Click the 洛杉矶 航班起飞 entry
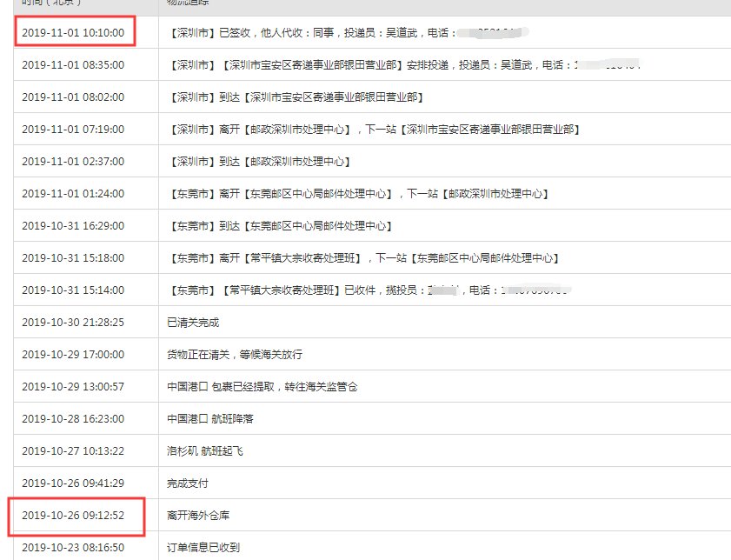The width and height of the screenshot is (731, 560). (x=205, y=451)
